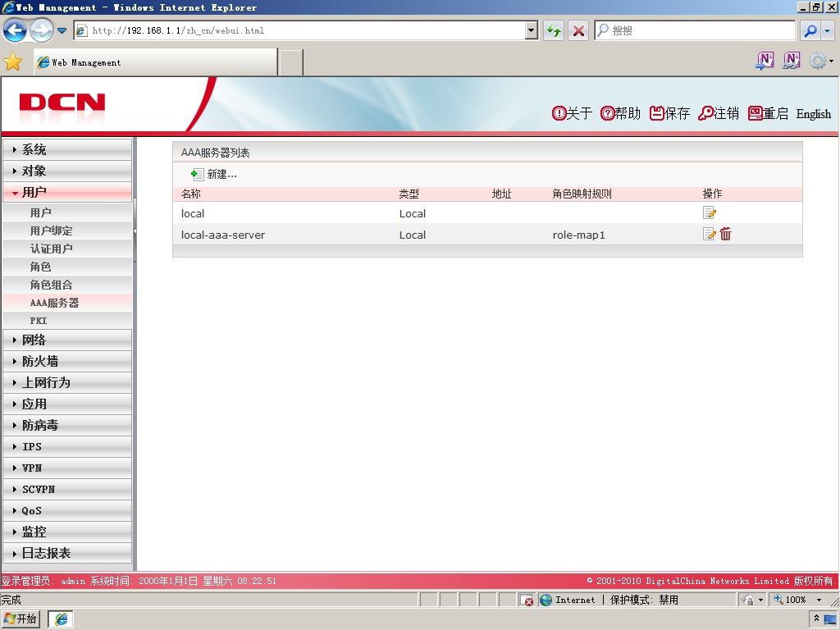
Task: Click the edit icon for the local row
Action: coord(710,212)
